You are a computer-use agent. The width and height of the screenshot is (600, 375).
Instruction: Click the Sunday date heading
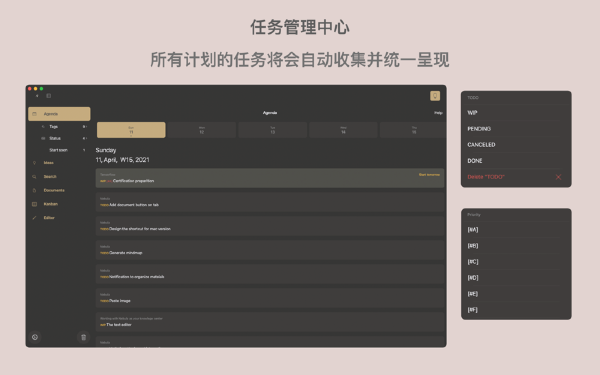pyautogui.click(x=106, y=150)
